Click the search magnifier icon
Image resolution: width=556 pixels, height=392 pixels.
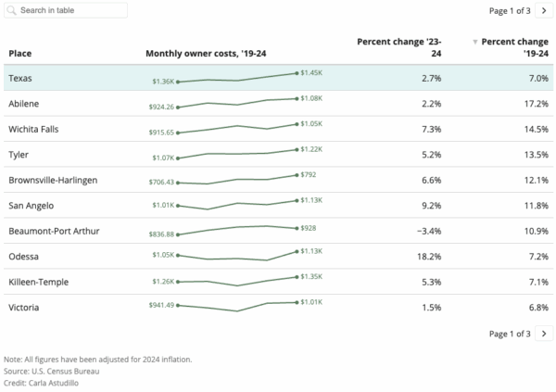[x=12, y=11]
